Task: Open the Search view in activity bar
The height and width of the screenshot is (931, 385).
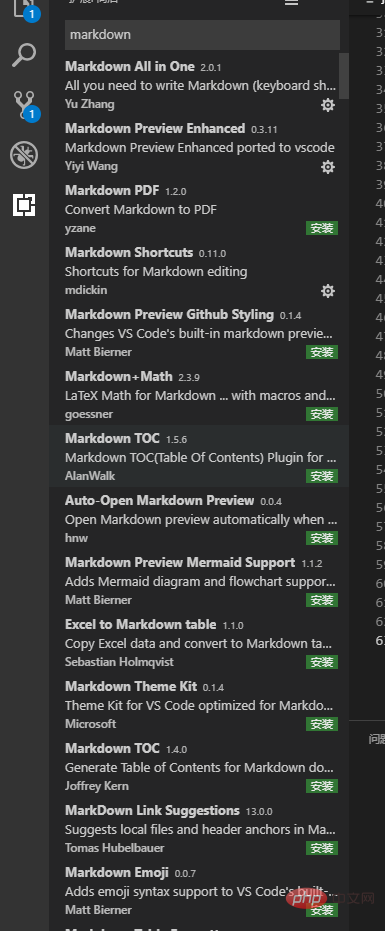Action: [24, 55]
